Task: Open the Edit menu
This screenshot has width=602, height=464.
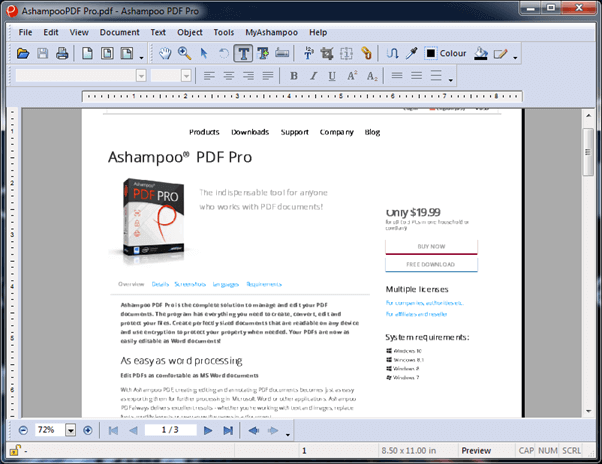Action: 51,32
